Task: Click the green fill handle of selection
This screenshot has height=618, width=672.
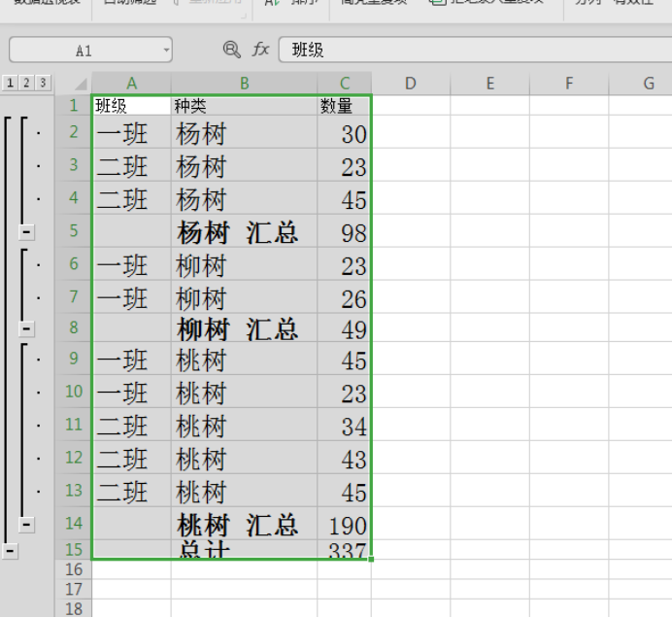Action: (371, 560)
